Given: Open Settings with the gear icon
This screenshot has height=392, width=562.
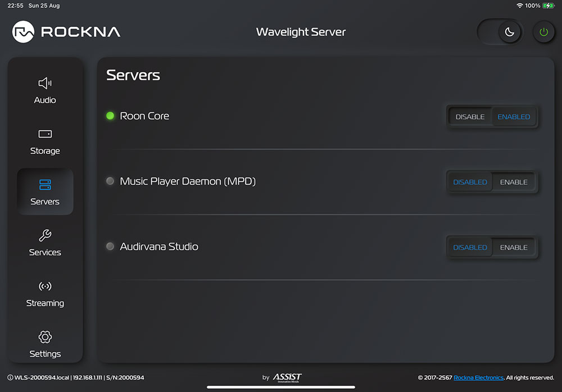Looking at the screenshot, I should (x=45, y=337).
